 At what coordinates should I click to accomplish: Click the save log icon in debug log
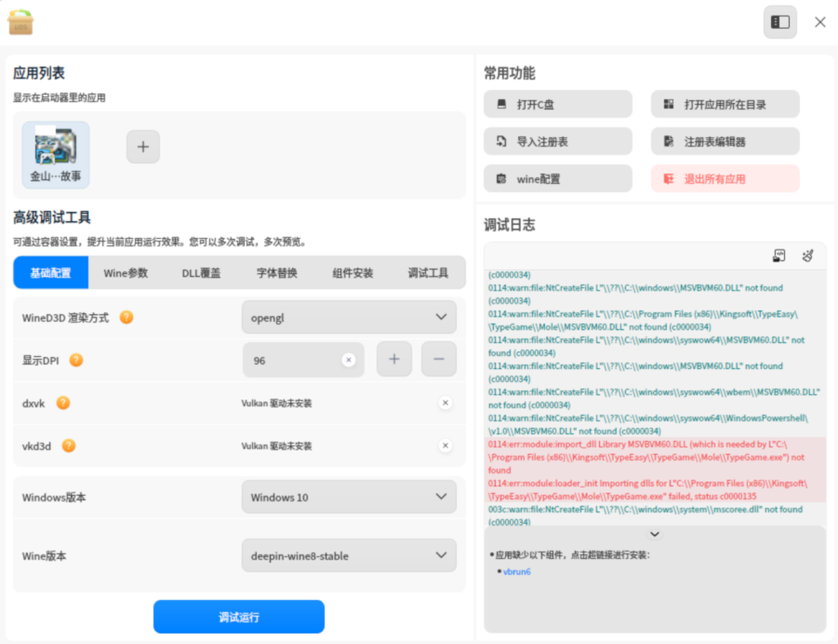click(x=779, y=256)
